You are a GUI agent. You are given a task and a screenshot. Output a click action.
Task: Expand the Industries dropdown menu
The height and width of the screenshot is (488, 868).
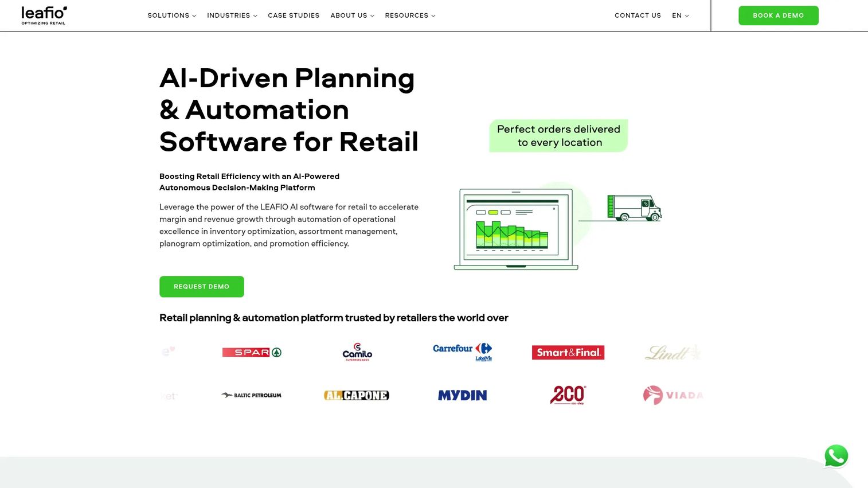pyautogui.click(x=232, y=15)
